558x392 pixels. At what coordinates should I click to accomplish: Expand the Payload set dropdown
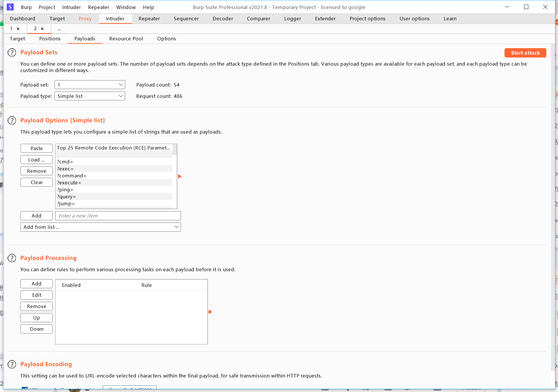(90, 85)
